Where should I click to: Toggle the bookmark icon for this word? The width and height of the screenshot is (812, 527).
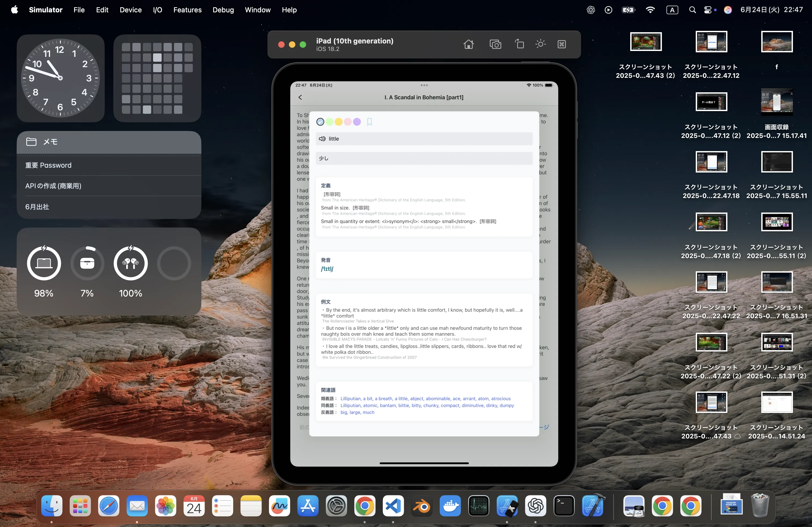coord(369,122)
